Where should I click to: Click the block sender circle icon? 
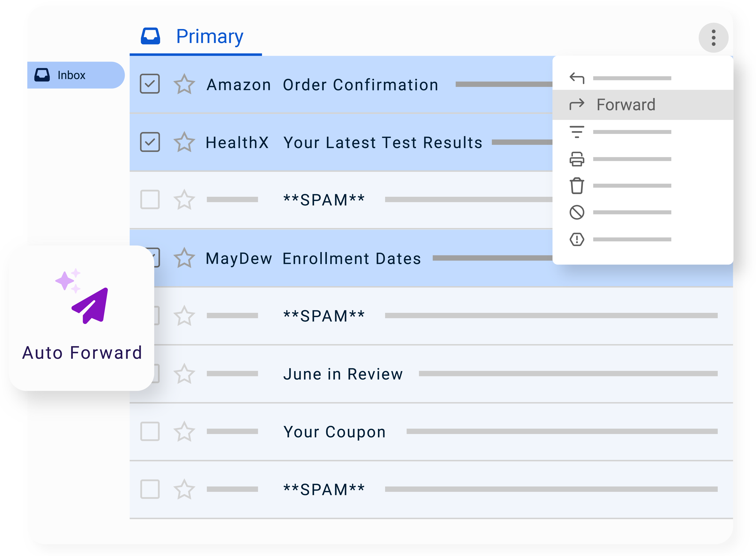577,212
